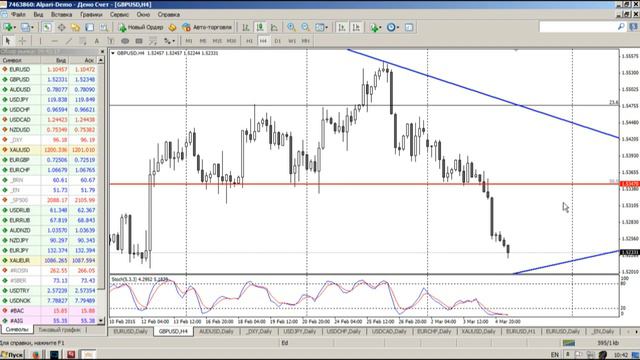Select XAUUSD row in Market Watch
Viewport: 640px width, 360px height.
[49, 150]
